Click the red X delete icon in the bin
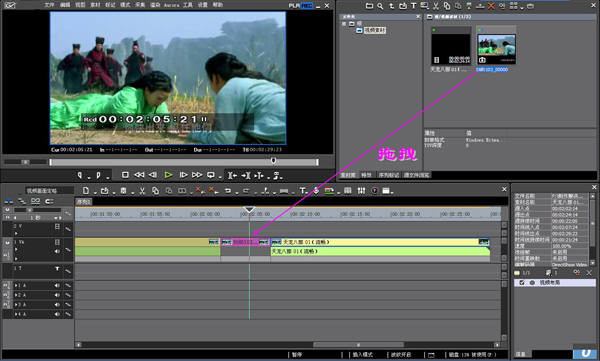600x361 pixels. 491,6
